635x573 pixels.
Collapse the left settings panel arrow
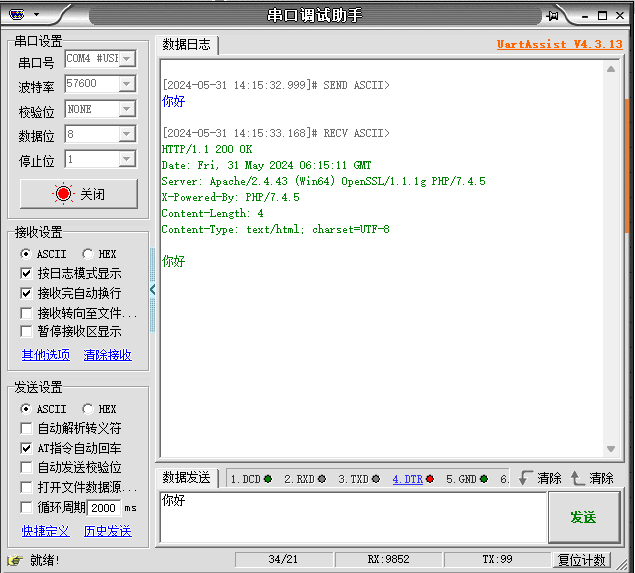153,289
